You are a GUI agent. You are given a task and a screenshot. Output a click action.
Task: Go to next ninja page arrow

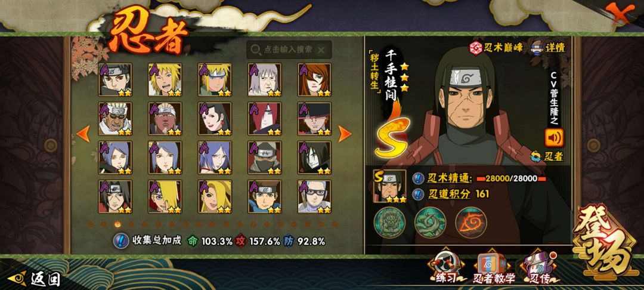pyautogui.click(x=344, y=134)
